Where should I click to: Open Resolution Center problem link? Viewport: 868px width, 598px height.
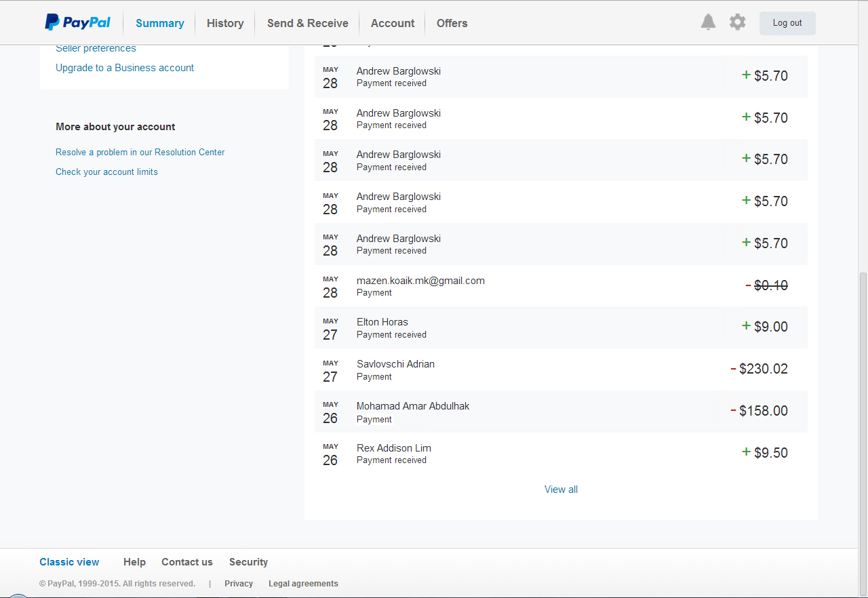tap(140, 153)
